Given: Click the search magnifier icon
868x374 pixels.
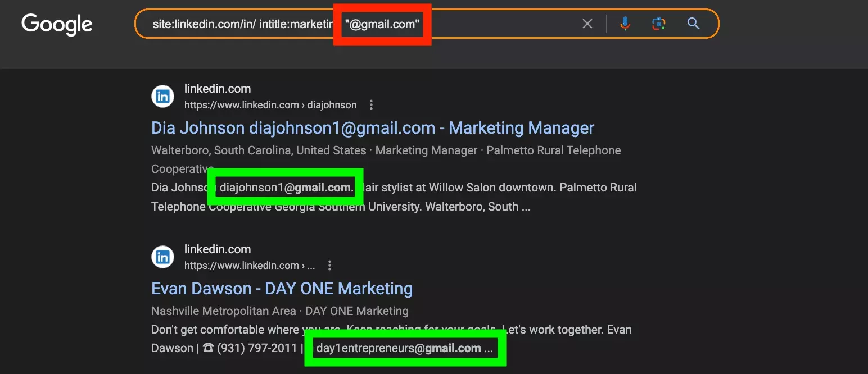Looking at the screenshot, I should [x=693, y=24].
